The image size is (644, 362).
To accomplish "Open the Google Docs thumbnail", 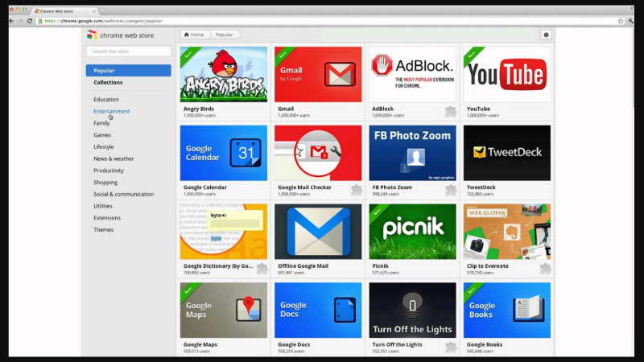I will click(318, 311).
